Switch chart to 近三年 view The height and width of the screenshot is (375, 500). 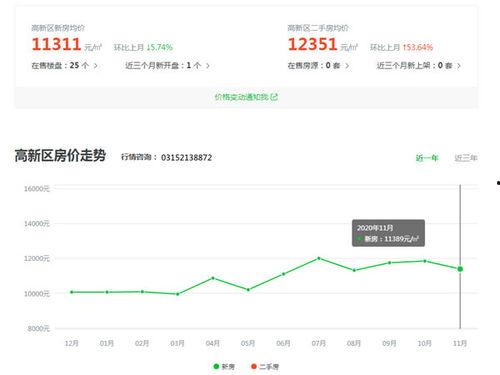466,158
